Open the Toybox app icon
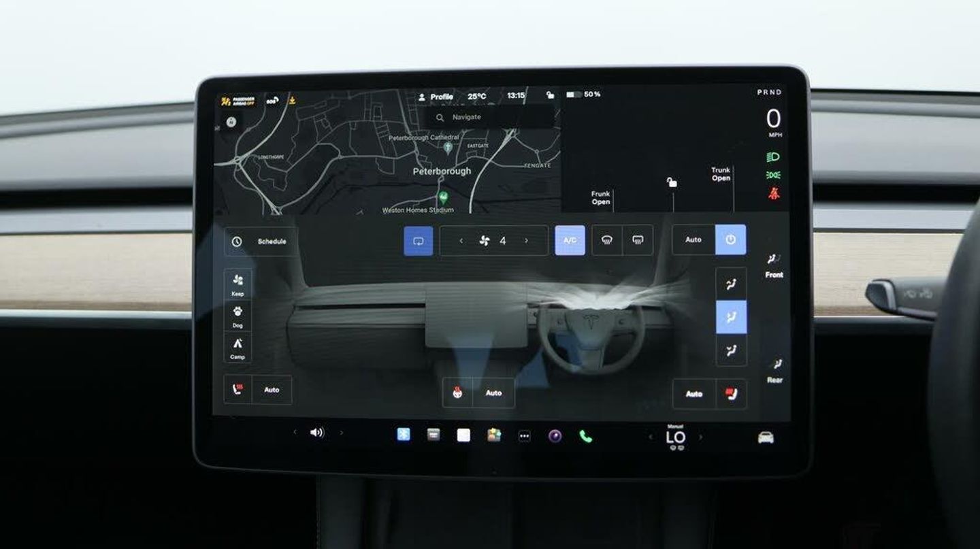The width and height of the screenshot is (980, 549). point(494,435)
